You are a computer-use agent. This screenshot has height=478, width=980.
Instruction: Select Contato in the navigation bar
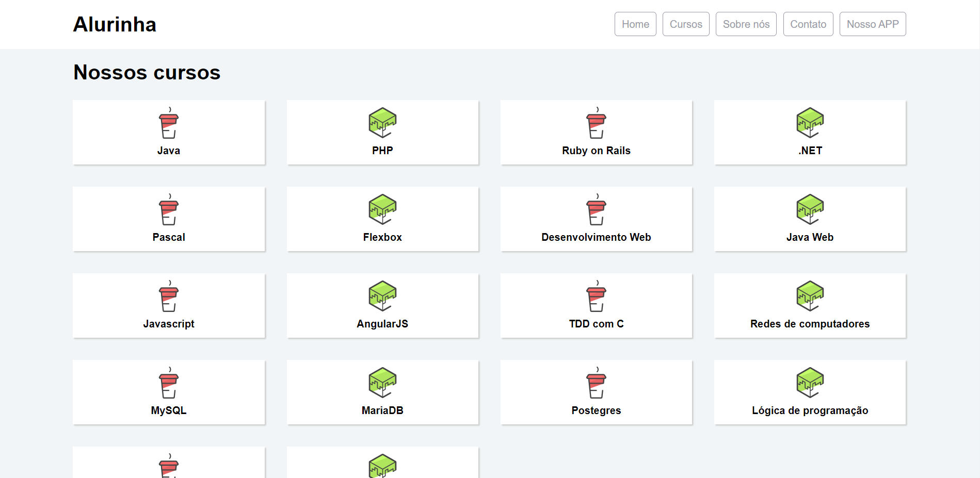click(808, 24)
